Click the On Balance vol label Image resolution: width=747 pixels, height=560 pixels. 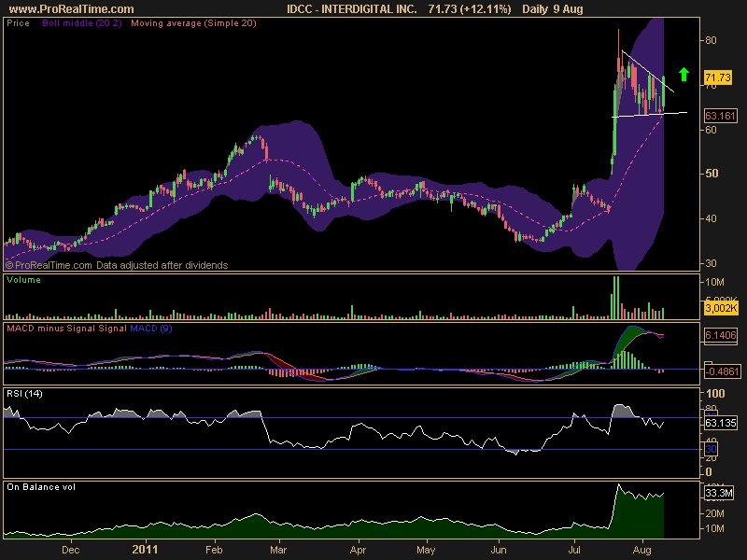pyautogui.click(x=41, y=487)
